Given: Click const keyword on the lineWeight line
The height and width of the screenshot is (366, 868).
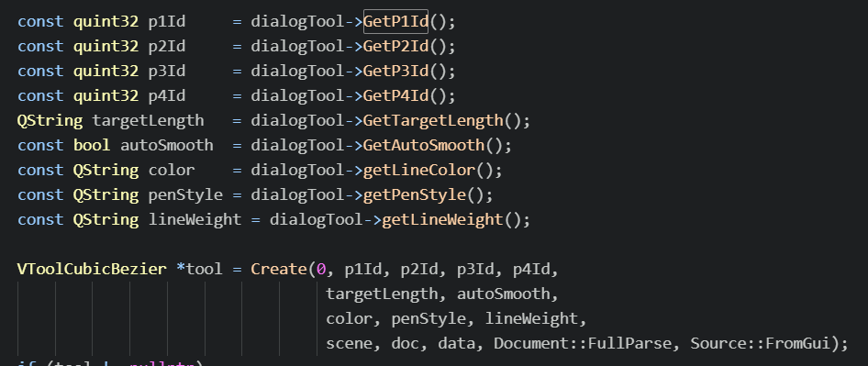Looking at the screenshot, I should pyautogui.click(x=40, y=220).
